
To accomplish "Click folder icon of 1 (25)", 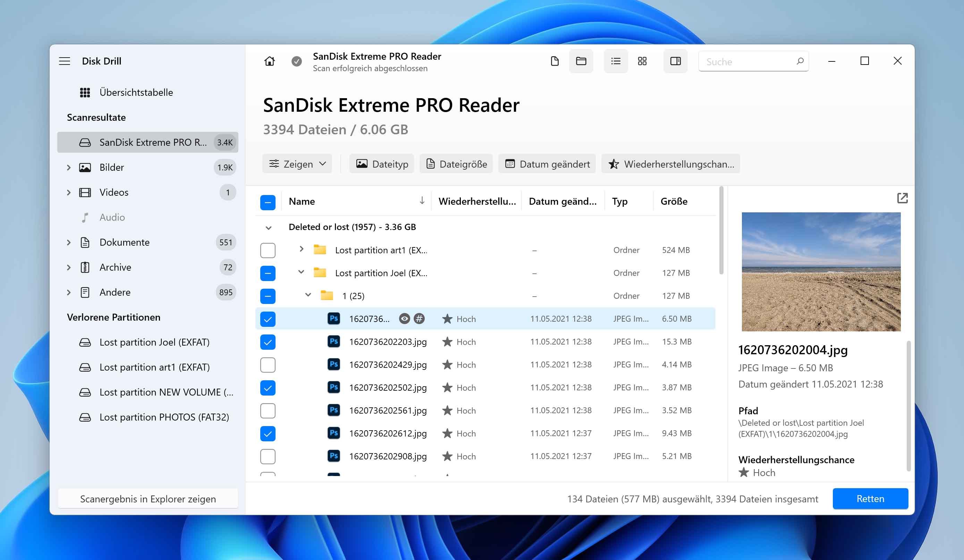I will click(x=327, y=296).
